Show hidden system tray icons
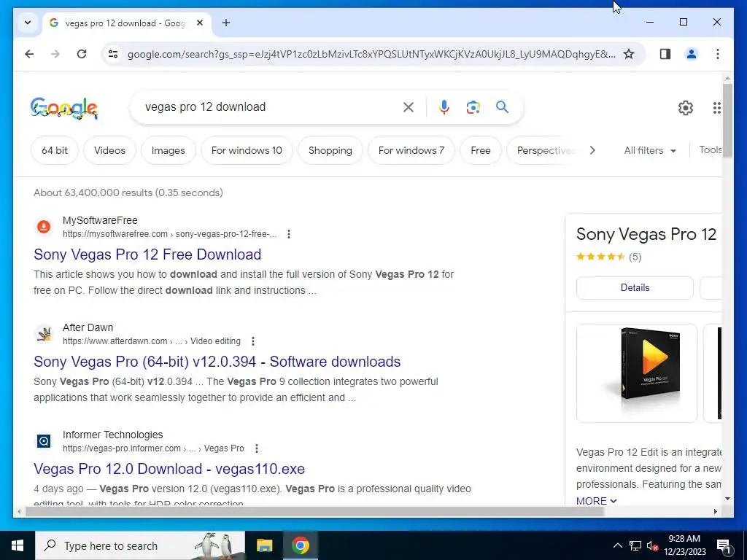The height and width of the screenshot is (560, 747). click(617, 545)
